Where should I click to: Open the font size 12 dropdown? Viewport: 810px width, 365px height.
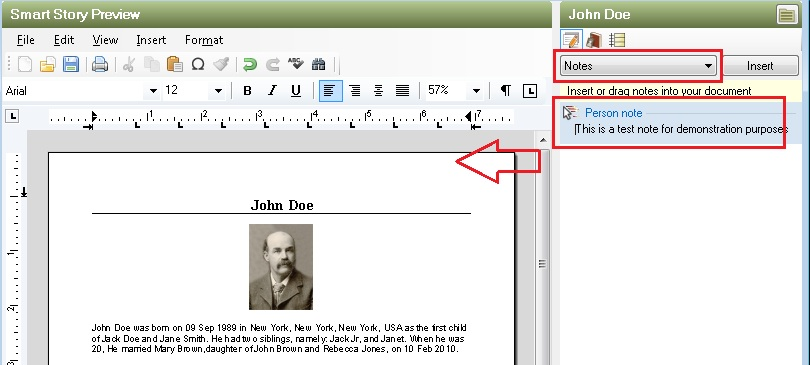(219, 91)
